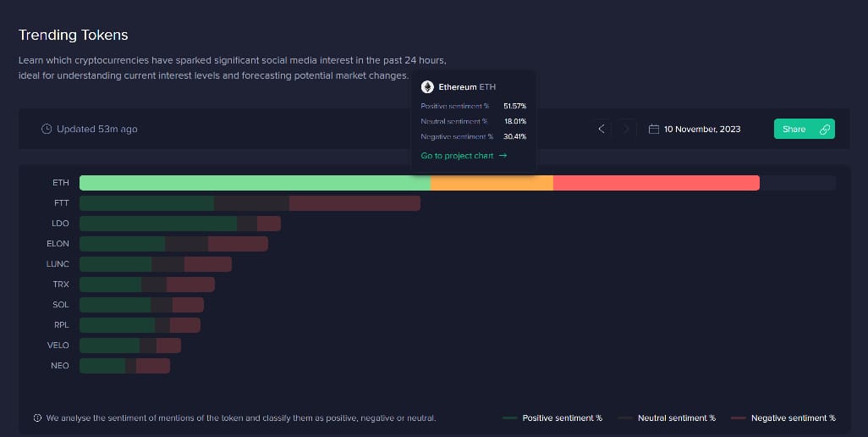This screenshot has width=868, height=437.
Task: Click ETH red negative bar segment
Action: click(x=656, y=183)
